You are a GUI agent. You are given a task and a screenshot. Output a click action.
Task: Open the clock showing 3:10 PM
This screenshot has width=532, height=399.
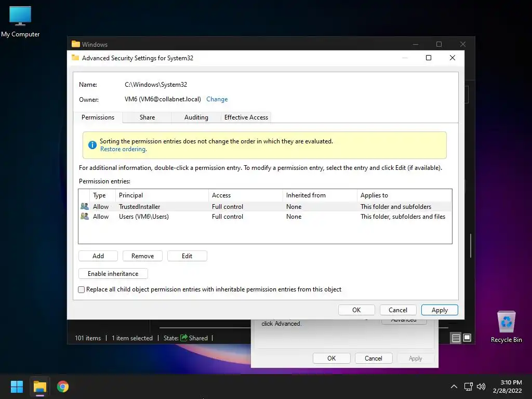508,387
